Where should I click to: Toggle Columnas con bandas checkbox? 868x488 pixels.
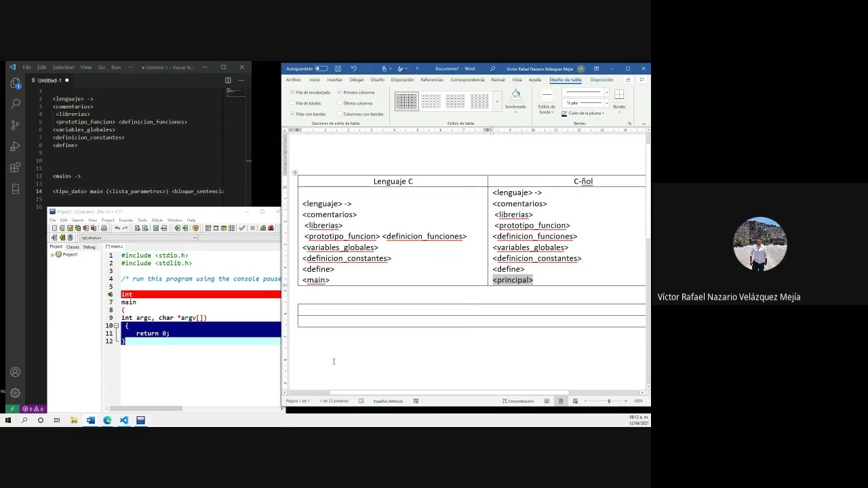coord(340,114)
